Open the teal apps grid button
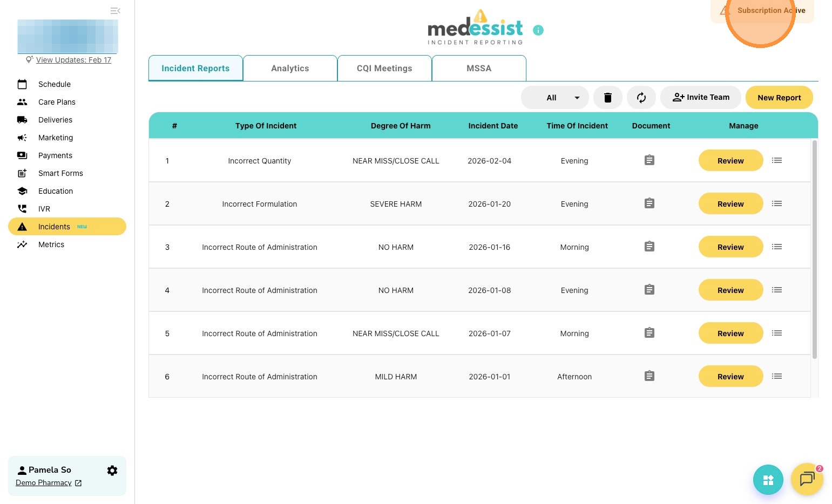Image resolution: width=832 pixels, height=504 pixels. pyautogui.click(x=768, y=480)
